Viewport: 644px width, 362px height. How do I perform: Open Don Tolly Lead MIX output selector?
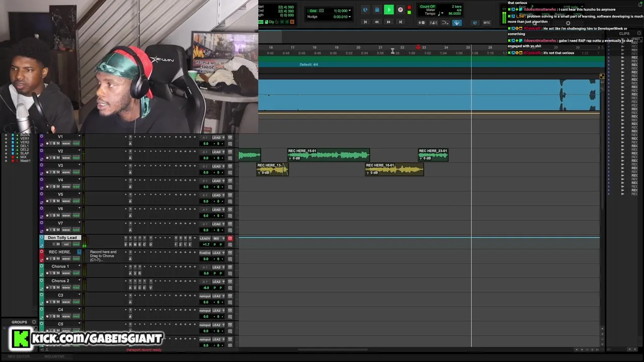tap(216, 238)
